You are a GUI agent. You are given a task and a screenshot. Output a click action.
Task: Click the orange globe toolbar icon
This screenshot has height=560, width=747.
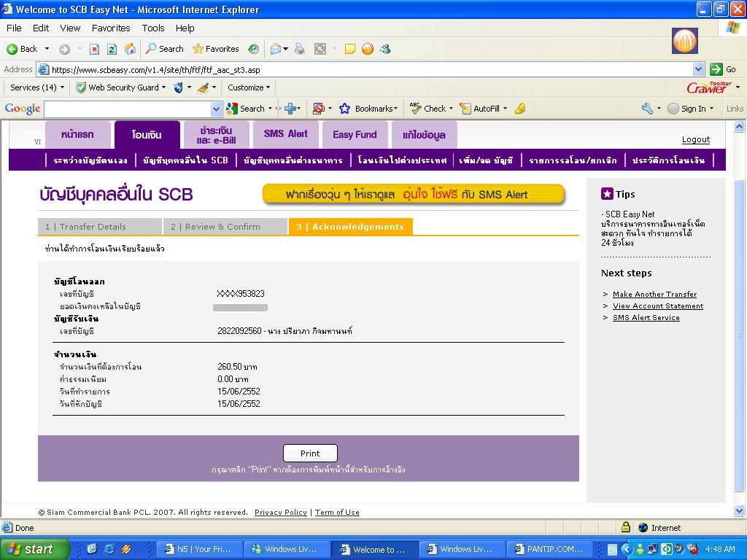[368, 49]
